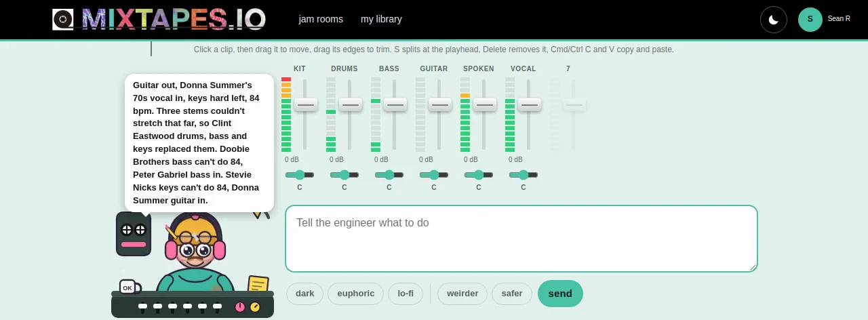The width and height of the screenshot is (868, 320).
Task: Click the BASS pan slider
Action: (389, 175)
